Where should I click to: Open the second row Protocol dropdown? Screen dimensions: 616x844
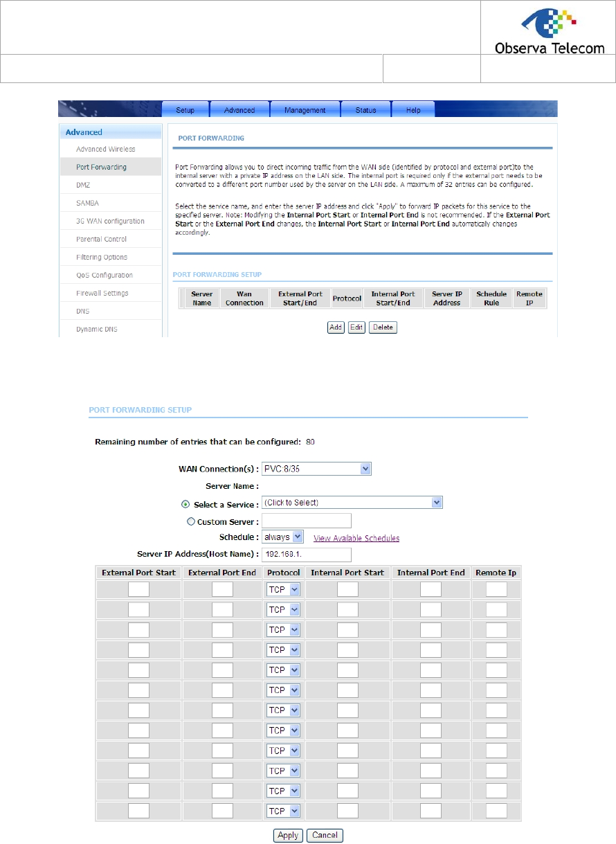(x=283, y=610)
